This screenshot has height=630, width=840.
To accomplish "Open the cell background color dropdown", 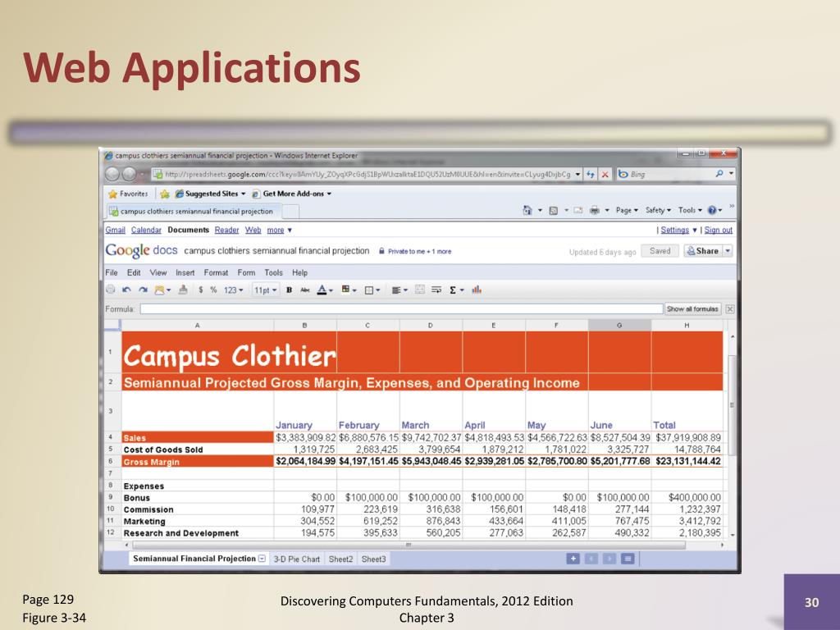I will tap(349, 290).
